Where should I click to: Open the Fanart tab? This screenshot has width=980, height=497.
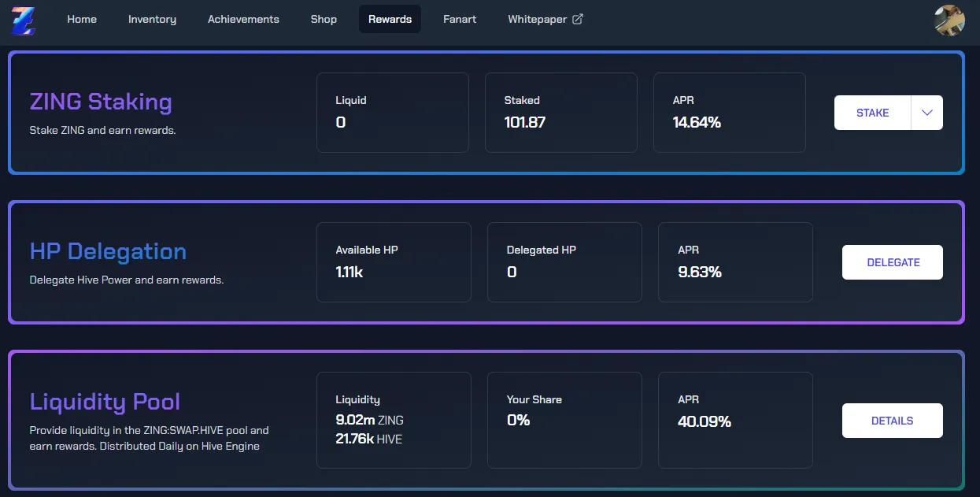(460, 19)
